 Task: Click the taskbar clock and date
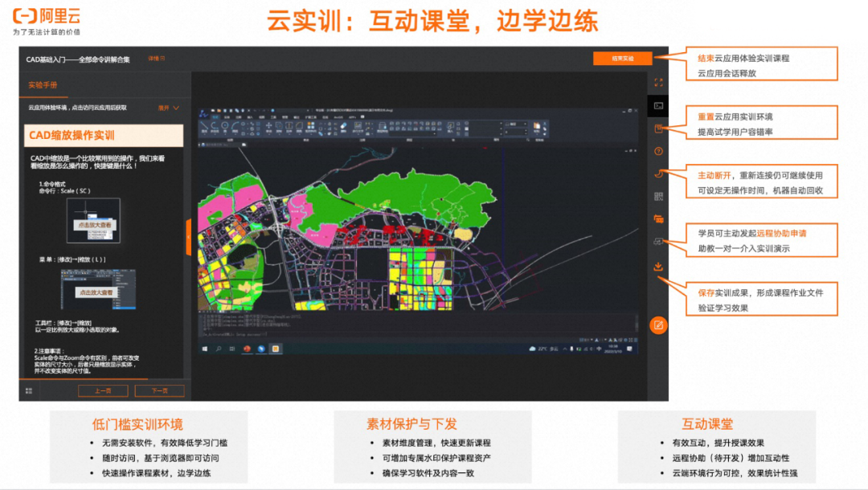pyautogui.click(x=612, y=349)
